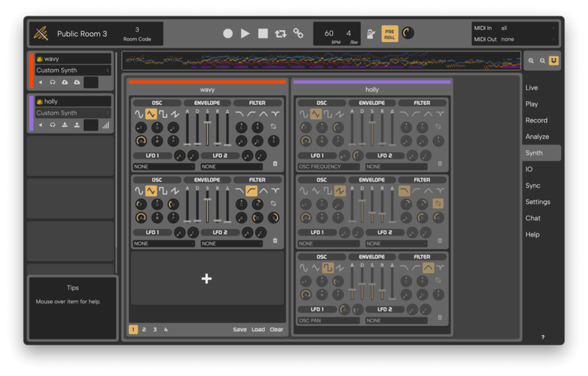Click the headphones icon on the wavy track

click(53, 82)
